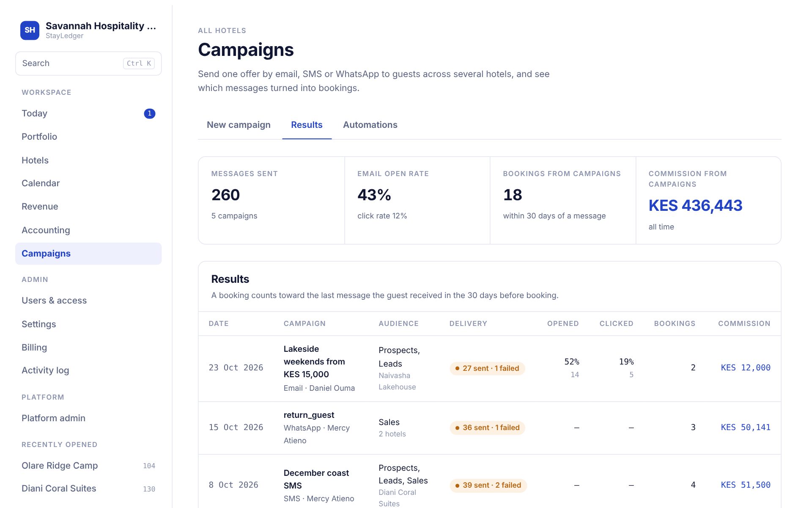The width and height of the screenshot is (812, 508).
Task: Open the Search field in sidebar
Action: click(x=88, y=63)
